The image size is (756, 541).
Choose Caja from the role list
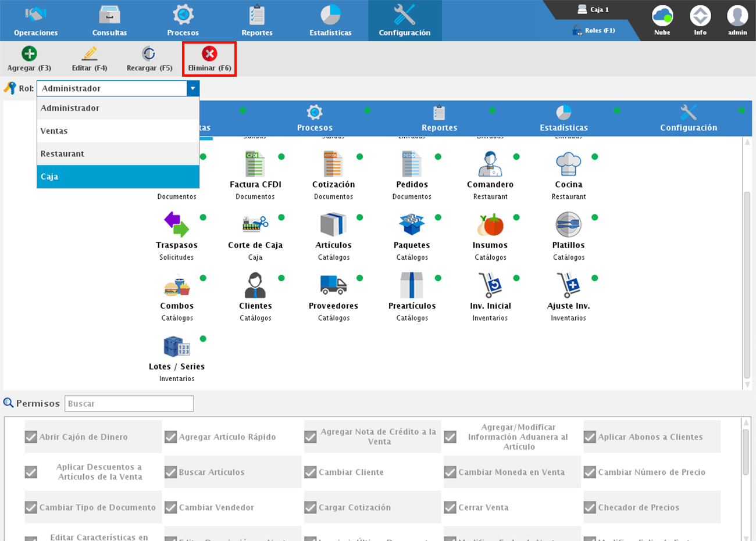pos(118,177)
